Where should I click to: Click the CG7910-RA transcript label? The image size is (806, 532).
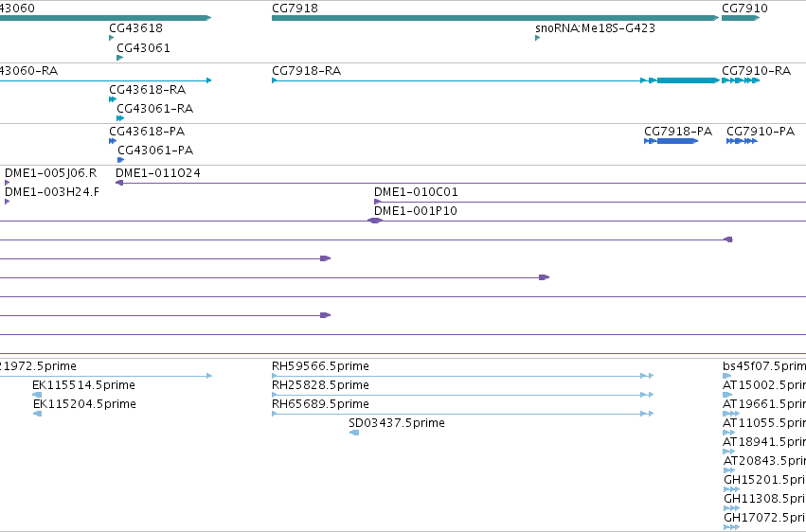(x=756, y=70)
